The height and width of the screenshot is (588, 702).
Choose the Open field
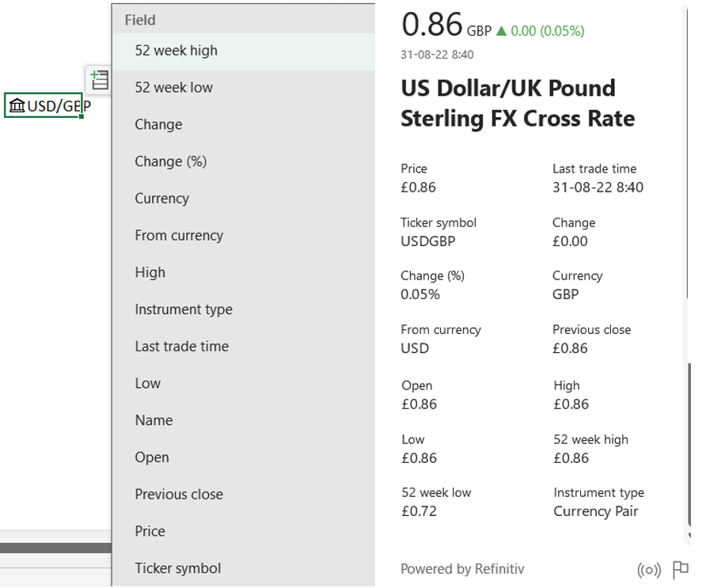point(151,457)
